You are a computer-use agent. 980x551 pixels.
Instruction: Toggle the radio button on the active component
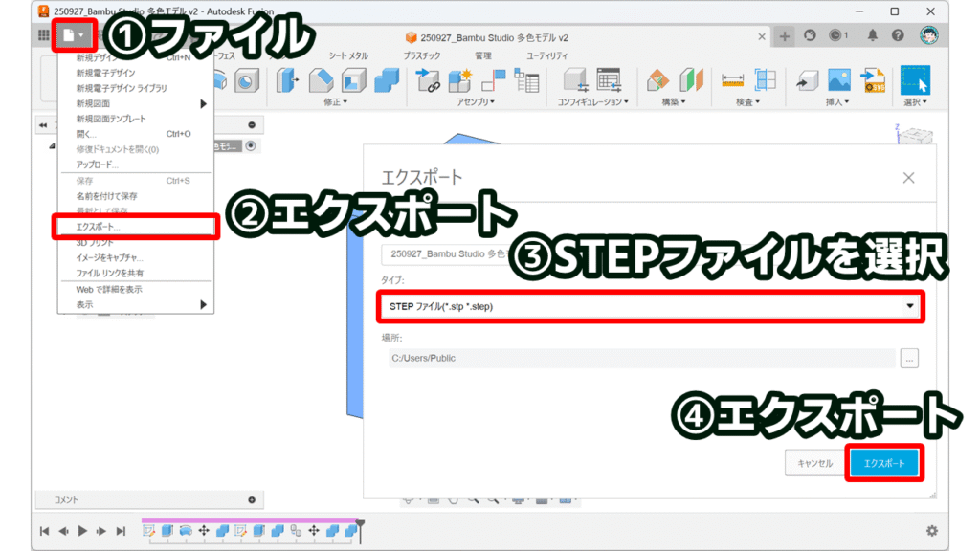coord(251,145)
